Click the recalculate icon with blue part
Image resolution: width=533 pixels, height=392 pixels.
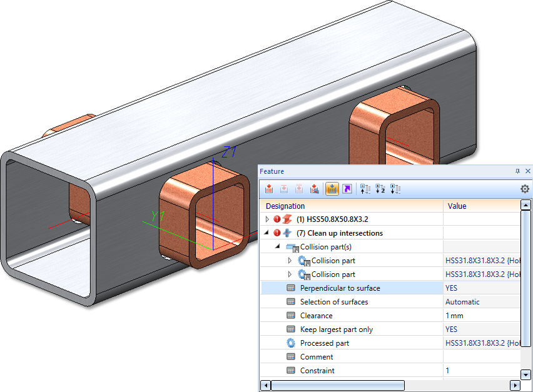point(315,189)
